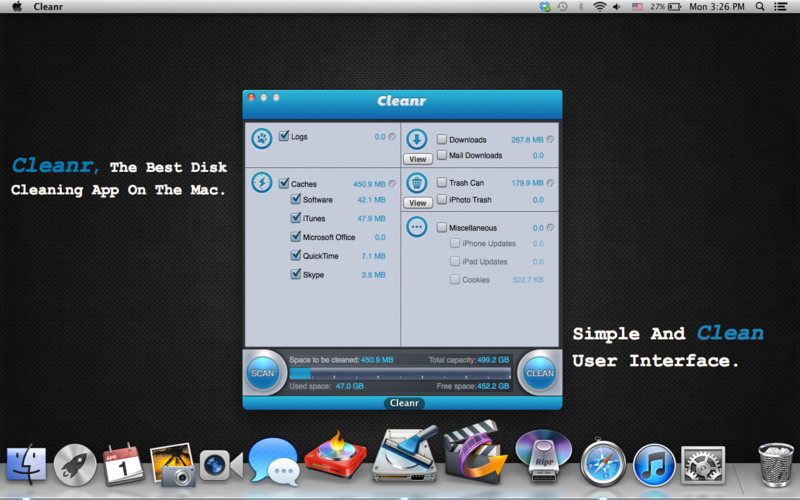
Task: Click the disk space usage bar
Action: [400, 373]
